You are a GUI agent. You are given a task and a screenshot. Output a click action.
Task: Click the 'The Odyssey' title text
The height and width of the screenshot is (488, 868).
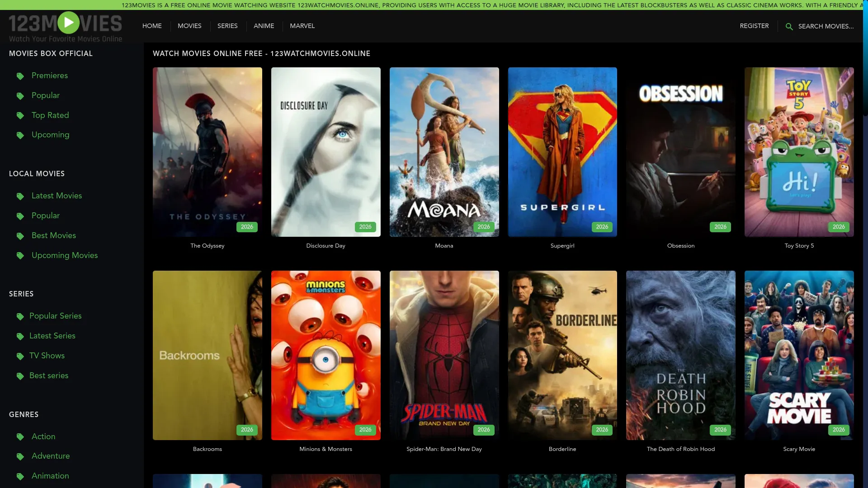[x=208, y=246]
